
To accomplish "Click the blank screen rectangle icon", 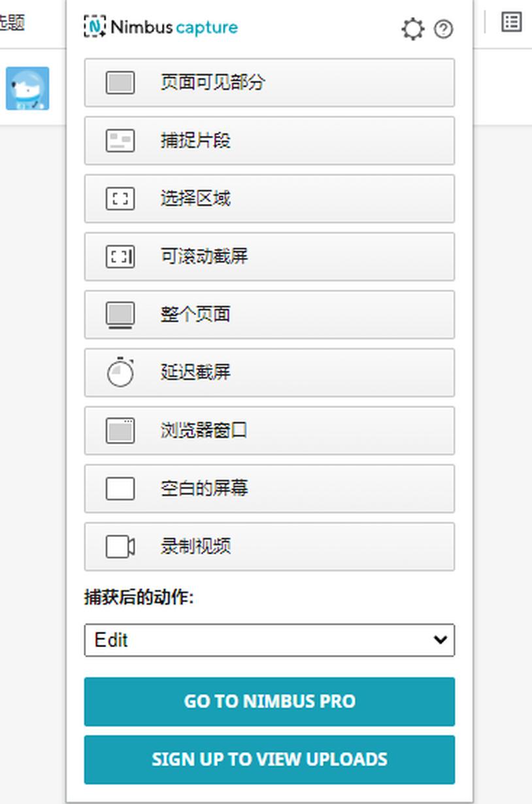I will point(120,489).
